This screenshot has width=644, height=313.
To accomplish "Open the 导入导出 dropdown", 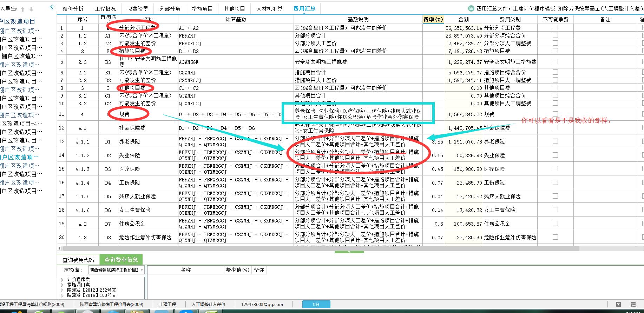I will pos(8,9).
